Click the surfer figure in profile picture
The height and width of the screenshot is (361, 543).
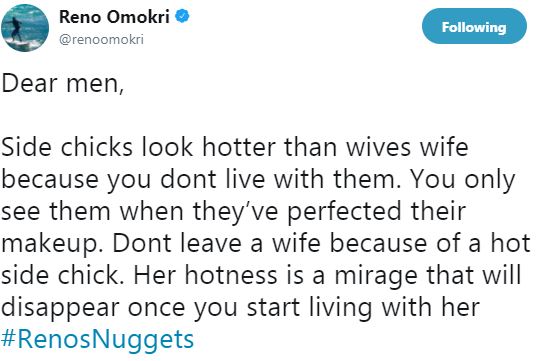coord(16,29)
